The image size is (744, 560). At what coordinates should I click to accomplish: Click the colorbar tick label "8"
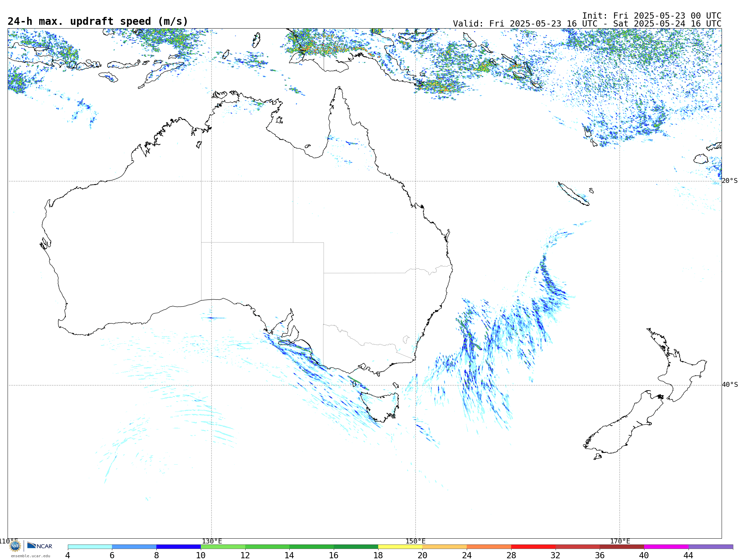[x=156, y=556]
